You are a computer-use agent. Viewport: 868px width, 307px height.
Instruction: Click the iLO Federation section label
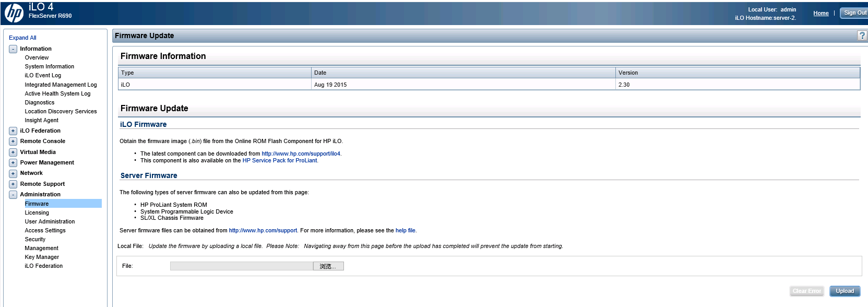(x=40, y=131)
